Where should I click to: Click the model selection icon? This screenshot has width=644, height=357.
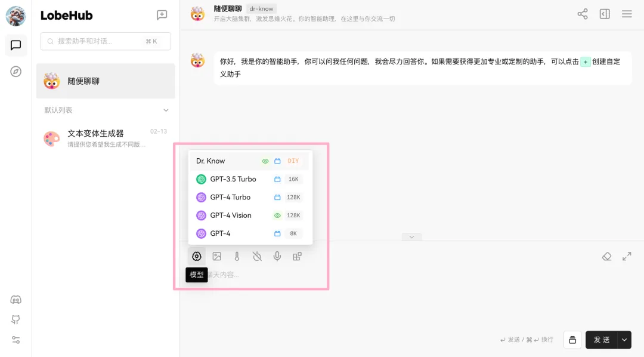pos(197,256)
